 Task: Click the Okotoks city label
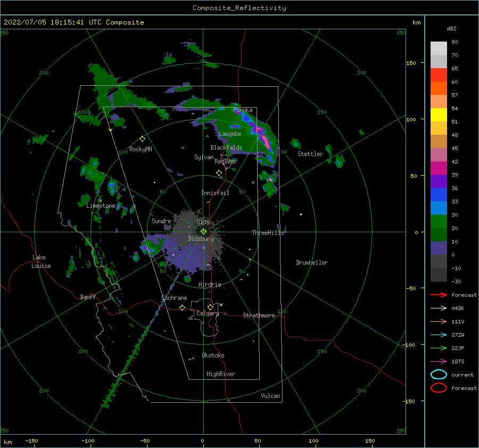tap(213, 355)
